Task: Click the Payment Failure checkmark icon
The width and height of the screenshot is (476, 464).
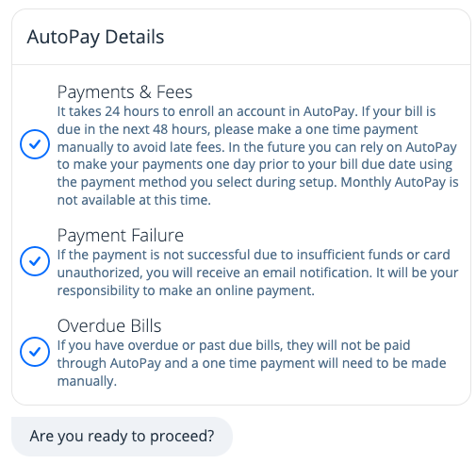Action: [35, 261]
